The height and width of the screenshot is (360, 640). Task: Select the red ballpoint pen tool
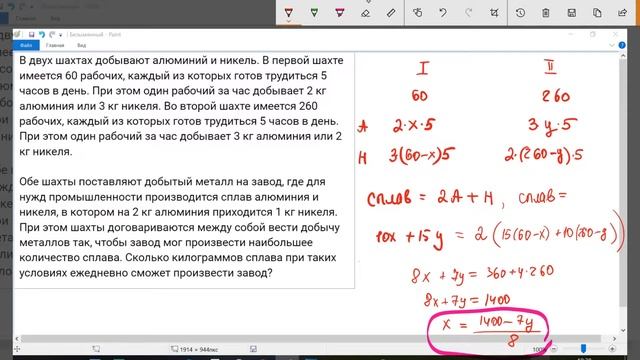click(289, 13)
